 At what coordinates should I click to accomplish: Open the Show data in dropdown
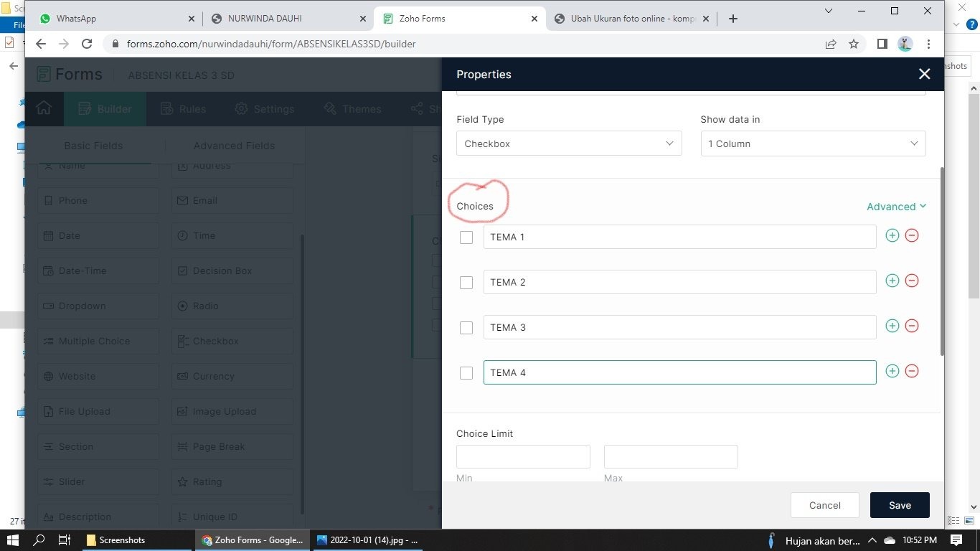(813, 143)
